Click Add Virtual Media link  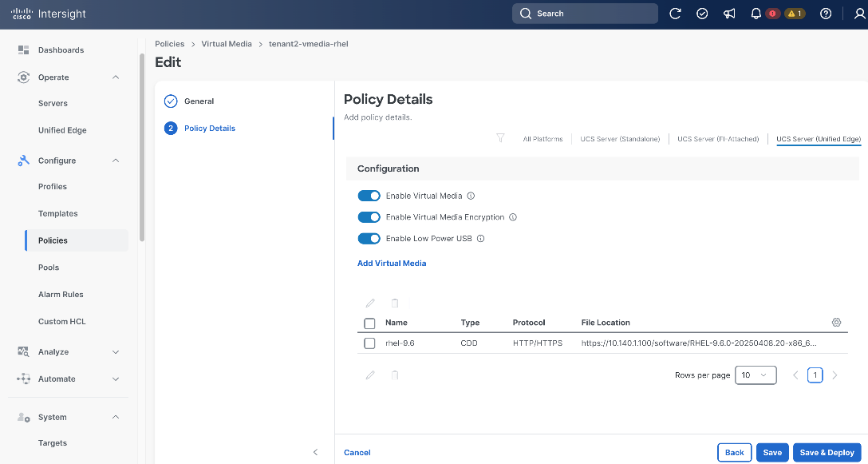tap(392, 264)
